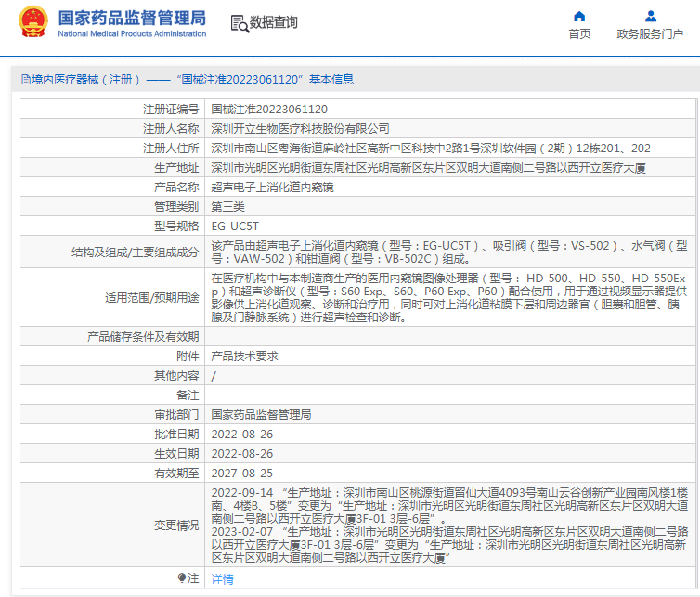Select expiry date 2027-08-25
The image size is (700, 597).
(242, 474)
